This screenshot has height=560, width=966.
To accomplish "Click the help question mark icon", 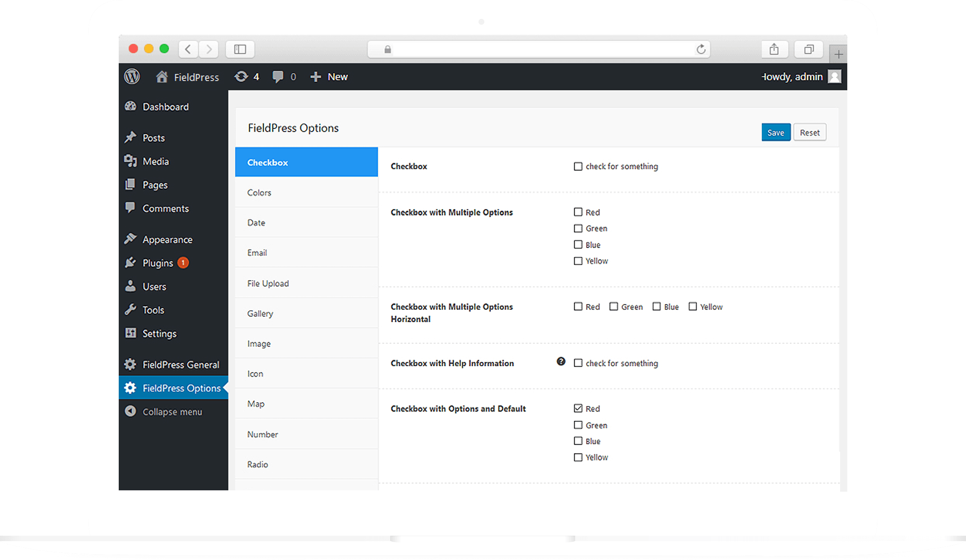I will click(561, 361).
